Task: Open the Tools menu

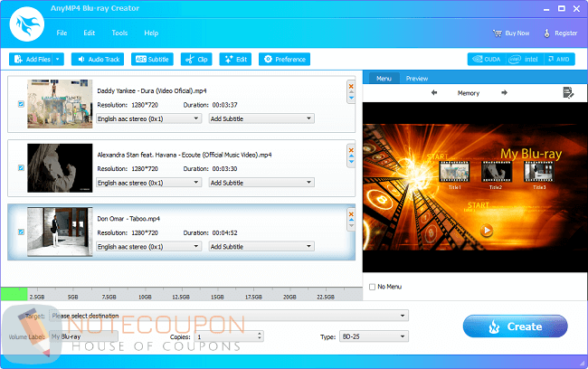Action: [x=119, y=33]
